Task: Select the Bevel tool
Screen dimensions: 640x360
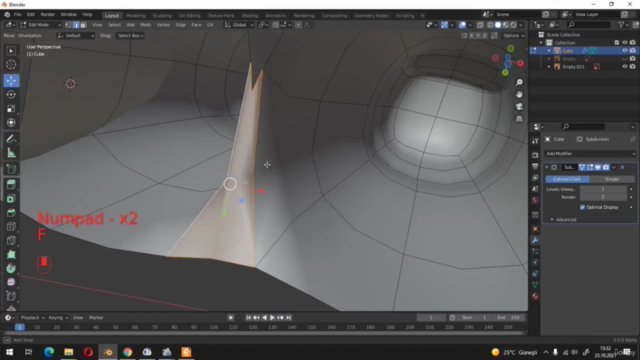Action: [11, 213]
